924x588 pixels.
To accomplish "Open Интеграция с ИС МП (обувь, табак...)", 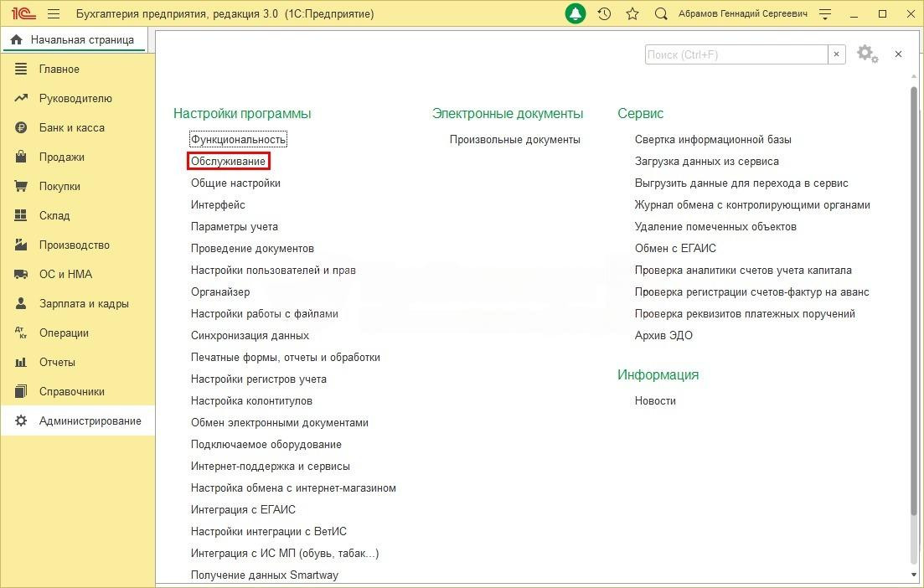I will (285, 554).
